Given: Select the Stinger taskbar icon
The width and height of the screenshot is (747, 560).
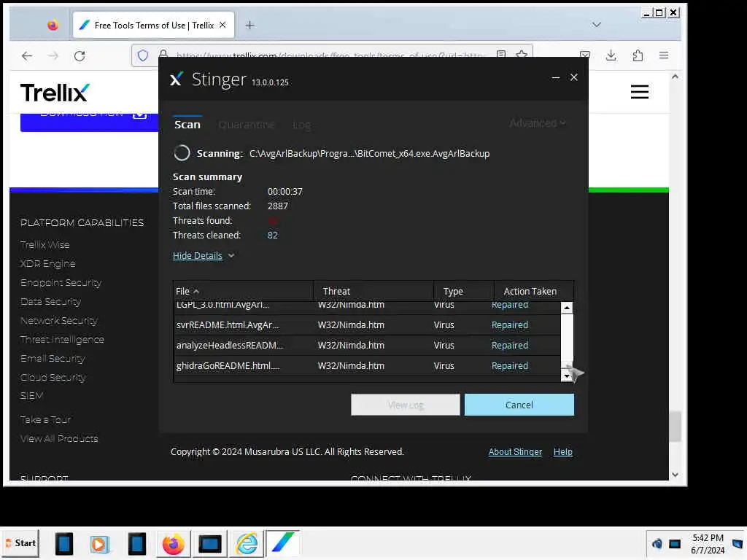Looking at the screenshot, I should tap(282, 543).
